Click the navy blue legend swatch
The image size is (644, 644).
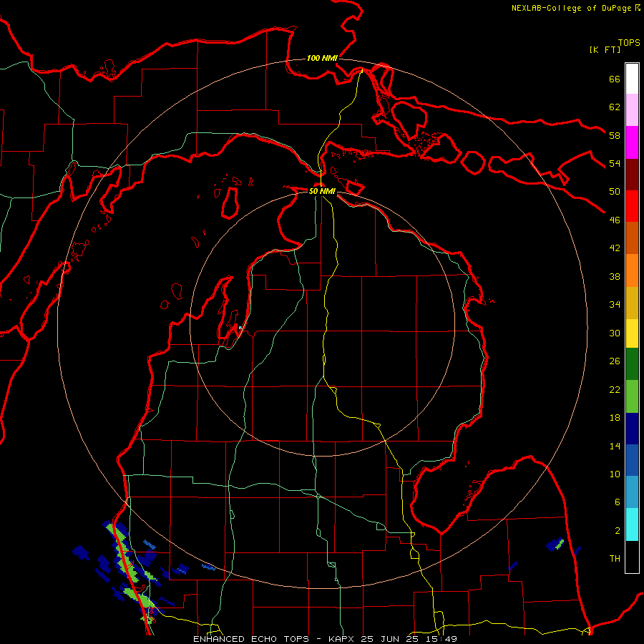click(632, 429)
